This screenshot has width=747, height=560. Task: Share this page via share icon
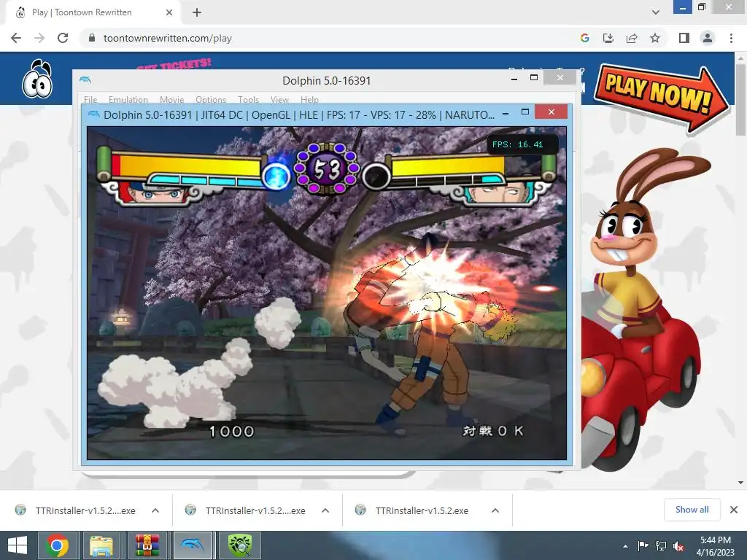point(632,38)
